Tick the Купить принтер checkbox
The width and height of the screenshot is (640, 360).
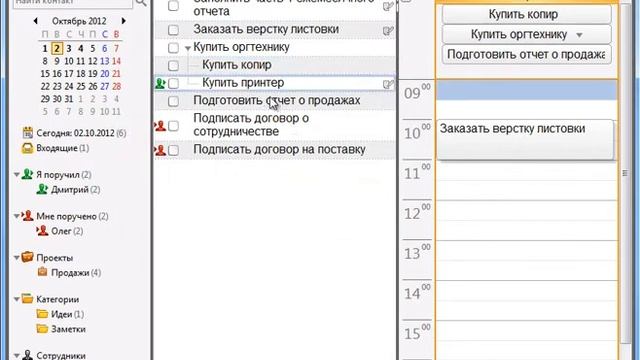click(x=173, y=83)
